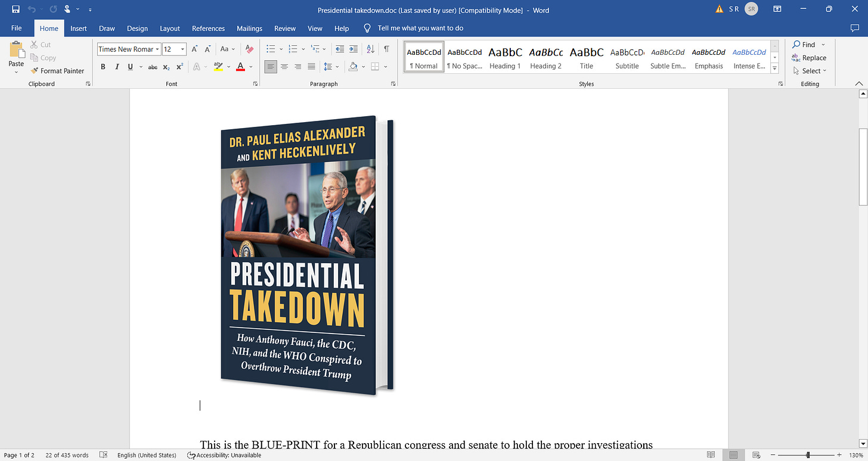Align text to the left
Viewport: 868px width, 461px height.
271,67
